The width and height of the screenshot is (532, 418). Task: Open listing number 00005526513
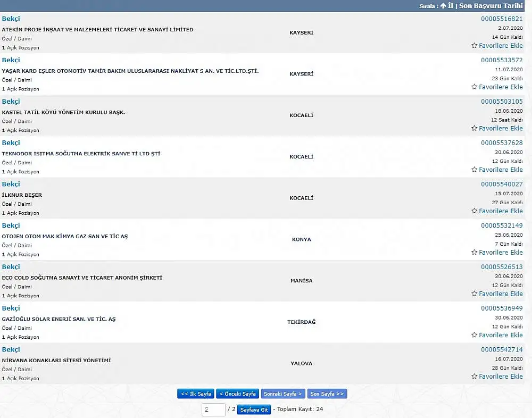(x=502, y=267)
